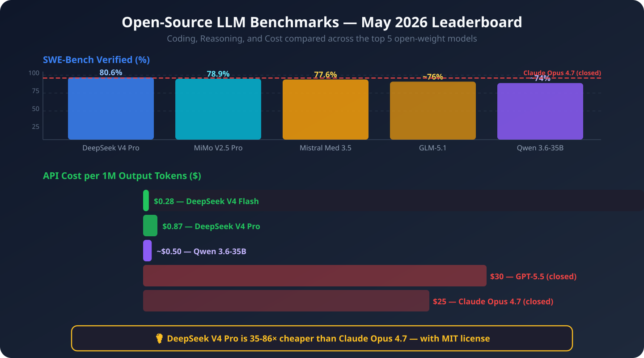Click the "$25 — Claude Opus 4.7 (closed)" cost label

(x=493, y=301)
